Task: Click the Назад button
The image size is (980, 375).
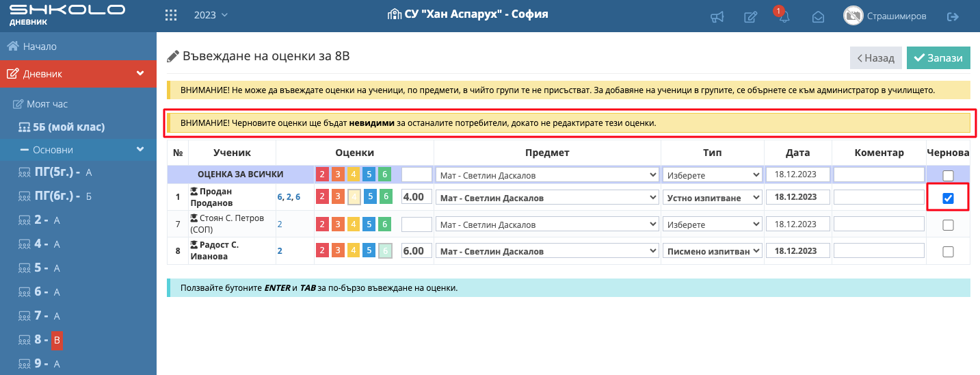Action: click(876, 58)
